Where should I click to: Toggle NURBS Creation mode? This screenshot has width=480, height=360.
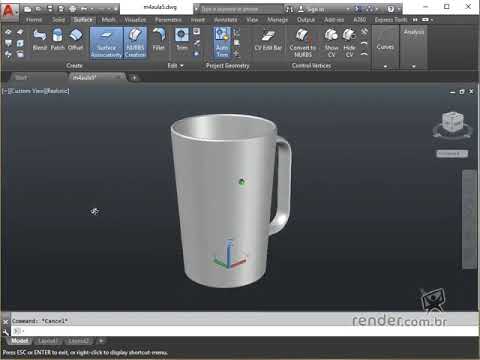(135, 43)
